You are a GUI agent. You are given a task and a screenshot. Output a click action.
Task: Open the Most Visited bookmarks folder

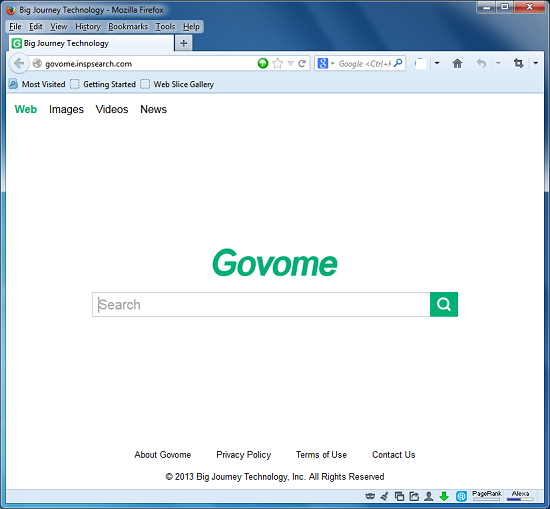37,84
